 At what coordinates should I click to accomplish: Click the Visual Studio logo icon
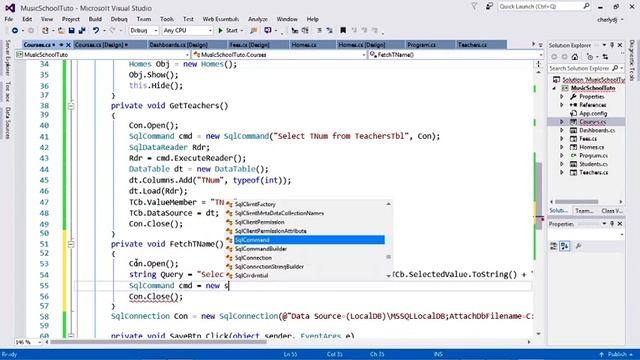click(10, 8)
